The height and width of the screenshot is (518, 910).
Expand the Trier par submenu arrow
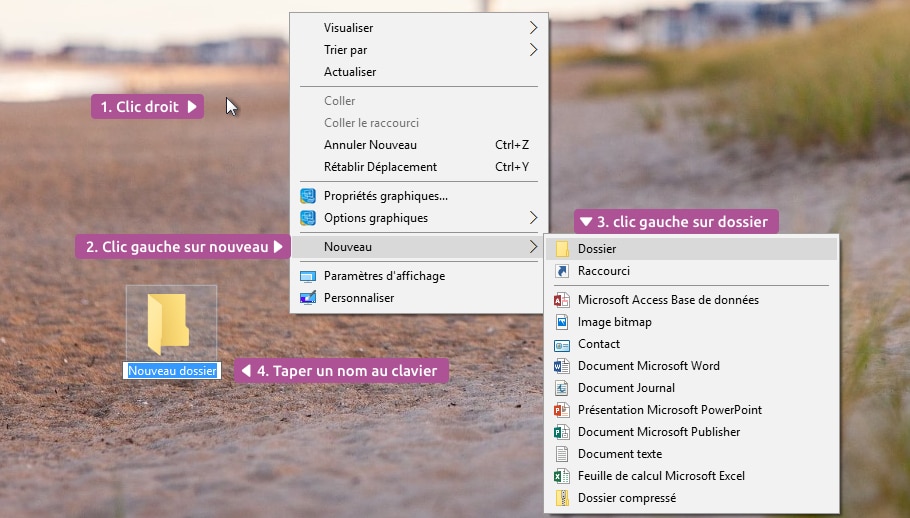[x=534, y=50]
